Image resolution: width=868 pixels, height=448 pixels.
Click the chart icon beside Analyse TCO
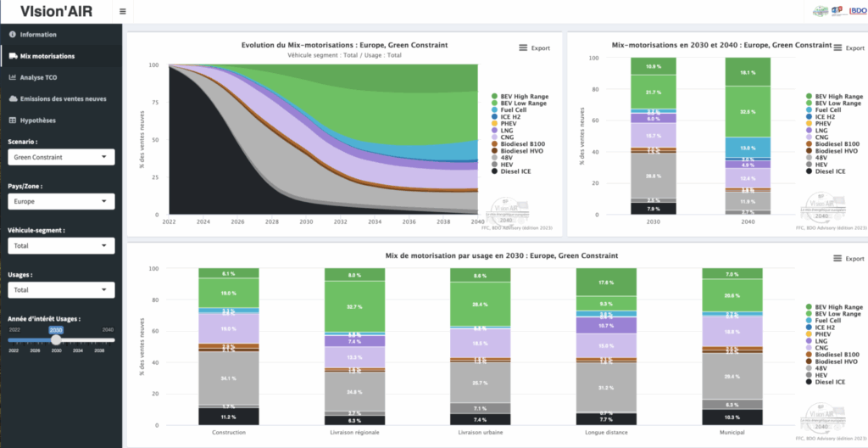click(13, 77)
